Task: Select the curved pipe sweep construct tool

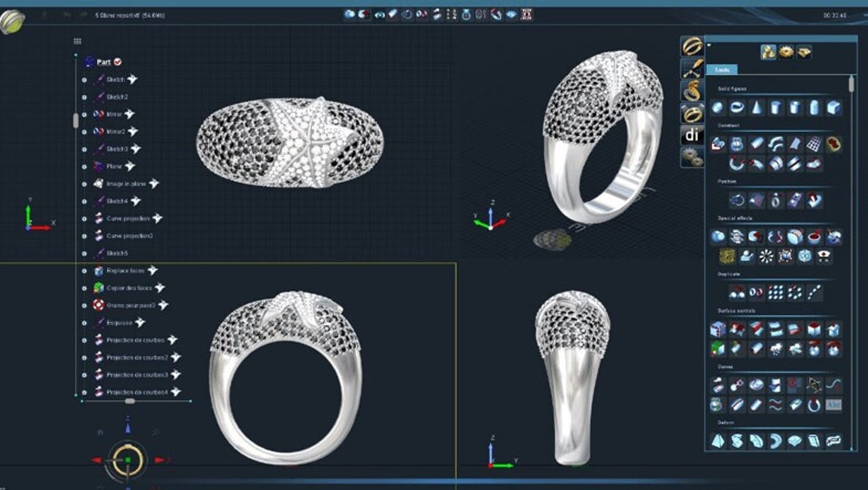Action: point(776,144)
